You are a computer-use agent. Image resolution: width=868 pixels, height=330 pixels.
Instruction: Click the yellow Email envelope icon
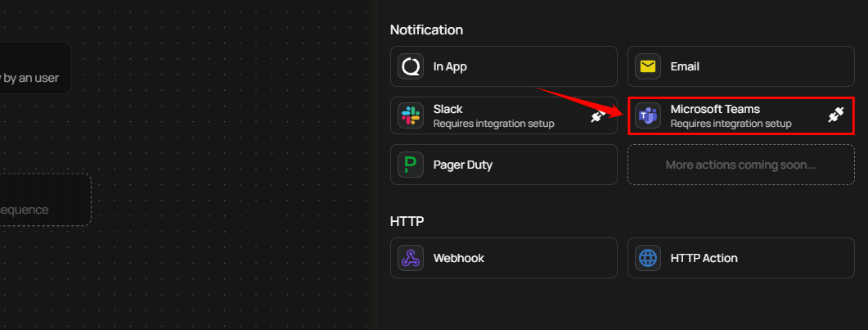(648, 66)
